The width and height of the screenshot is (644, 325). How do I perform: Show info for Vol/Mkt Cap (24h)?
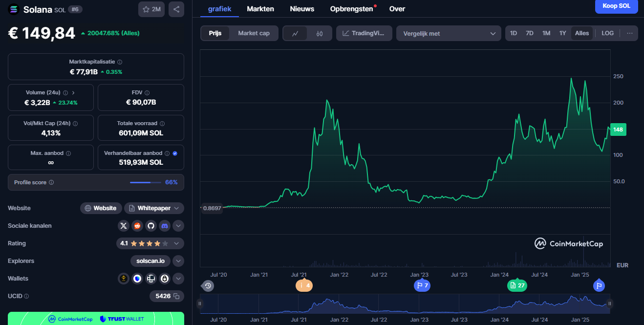point(75,124)
